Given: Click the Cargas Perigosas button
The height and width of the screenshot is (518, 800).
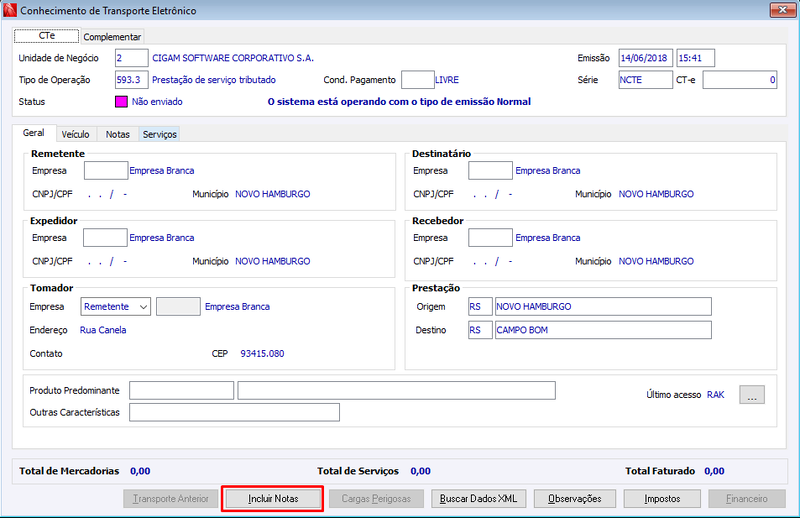Looking at the screenshot, I should click(x=377, y=499).
